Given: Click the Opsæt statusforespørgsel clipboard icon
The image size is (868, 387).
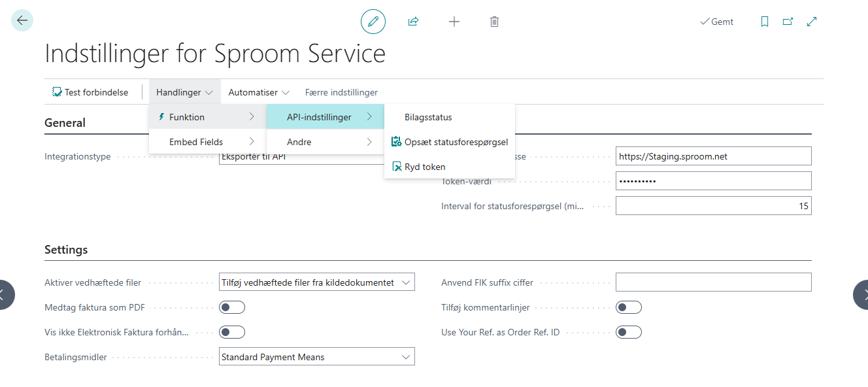Looking at the screenshot, I should pos(396,142).
